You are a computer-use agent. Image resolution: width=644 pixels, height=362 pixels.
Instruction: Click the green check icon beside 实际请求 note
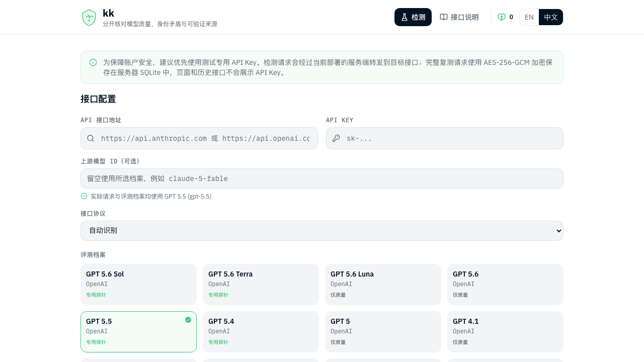84,196
